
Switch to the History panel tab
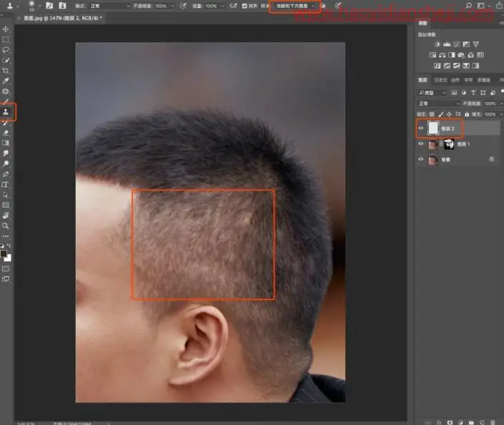click(440, 80)
